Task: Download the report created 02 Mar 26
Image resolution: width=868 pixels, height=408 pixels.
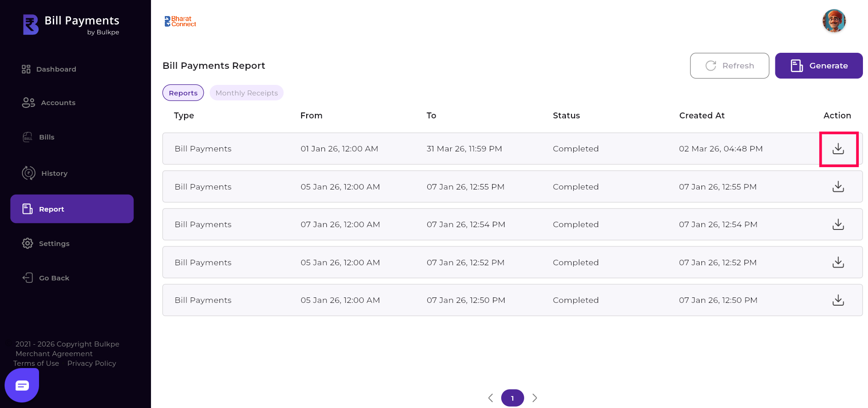Action: click(x=838, y=149)
